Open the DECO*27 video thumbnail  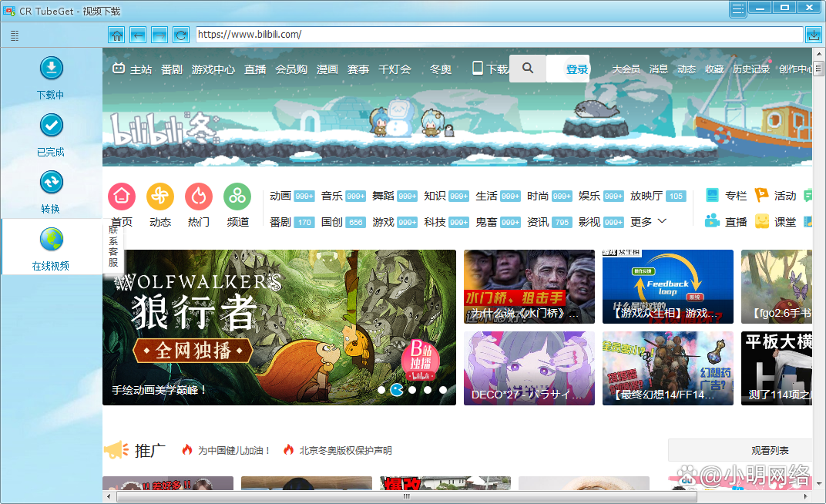[x=529, y=368]
